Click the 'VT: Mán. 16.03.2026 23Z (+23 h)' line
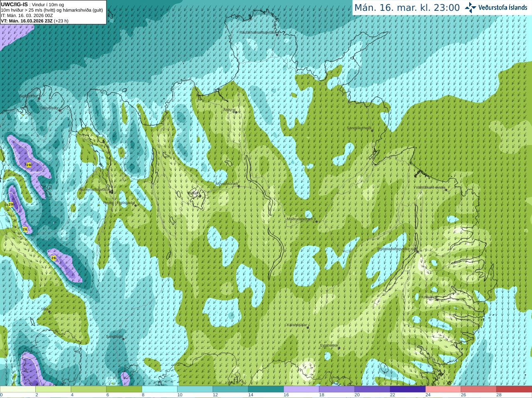This screenshot has height=398, width=532. pos(34,21)
